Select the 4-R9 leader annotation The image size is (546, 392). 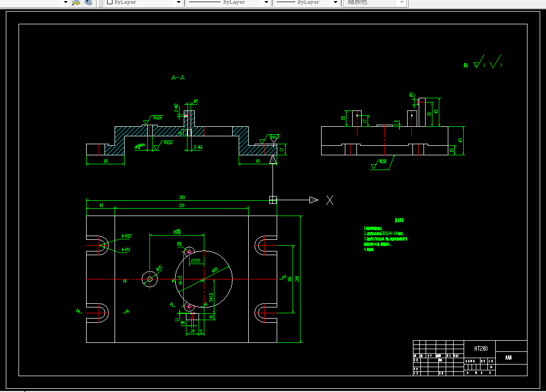pyautogui.click(x=126, y=250)
